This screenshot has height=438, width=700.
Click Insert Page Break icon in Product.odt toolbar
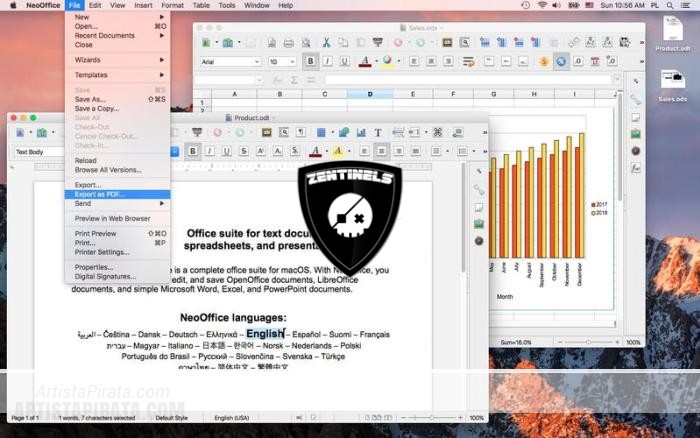398,133
